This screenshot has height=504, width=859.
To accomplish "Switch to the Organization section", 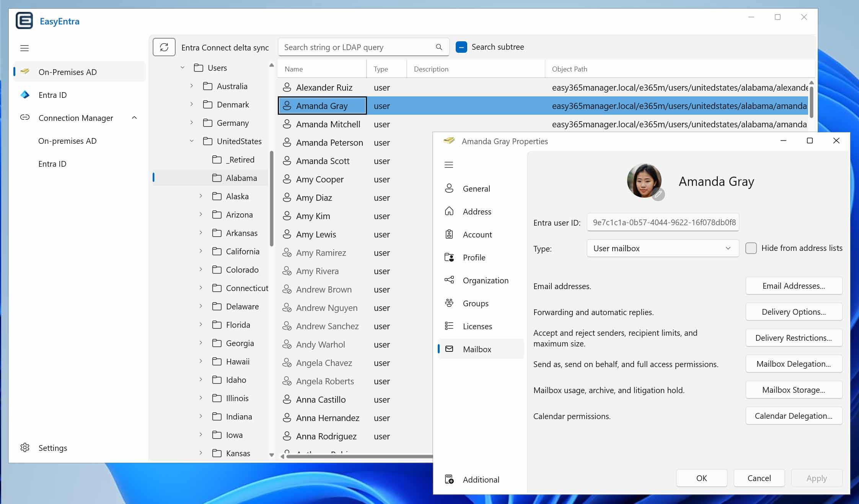I will (481, 280).
